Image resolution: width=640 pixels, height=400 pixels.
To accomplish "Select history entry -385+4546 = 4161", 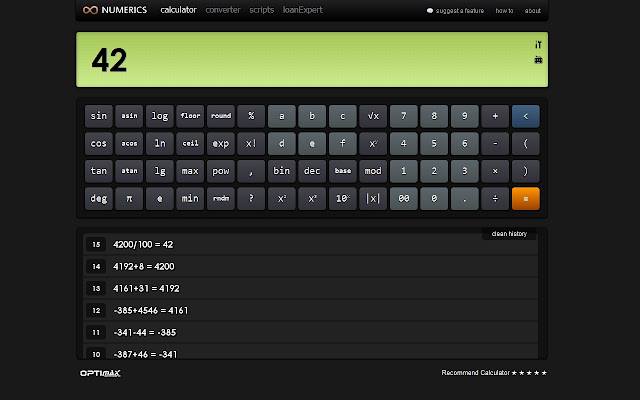I will [x=310, y=311].
